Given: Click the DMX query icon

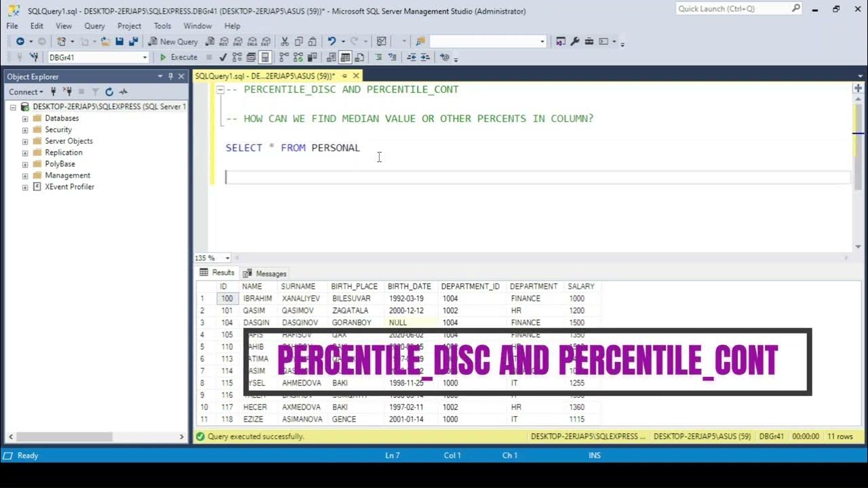Looking at the screenshot, I should [x=238, y=41].
